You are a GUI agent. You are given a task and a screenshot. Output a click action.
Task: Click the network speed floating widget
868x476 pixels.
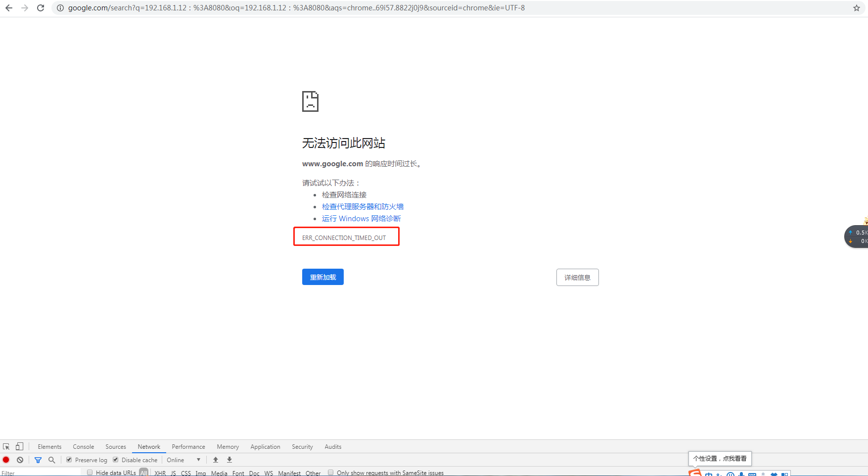pos(857,237)
